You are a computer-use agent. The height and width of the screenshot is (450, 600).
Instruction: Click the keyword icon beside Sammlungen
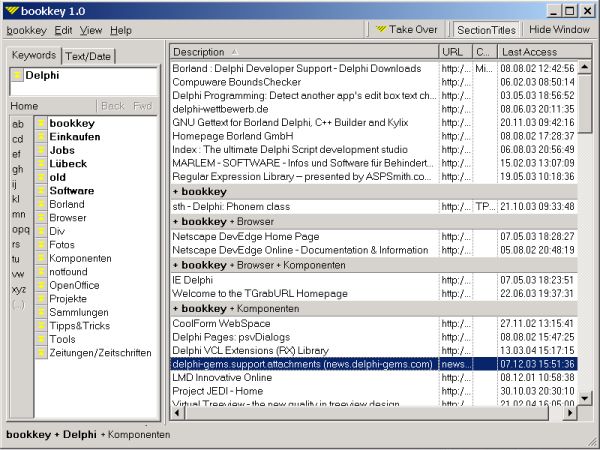pyautogui.click(x=41, y=312)
